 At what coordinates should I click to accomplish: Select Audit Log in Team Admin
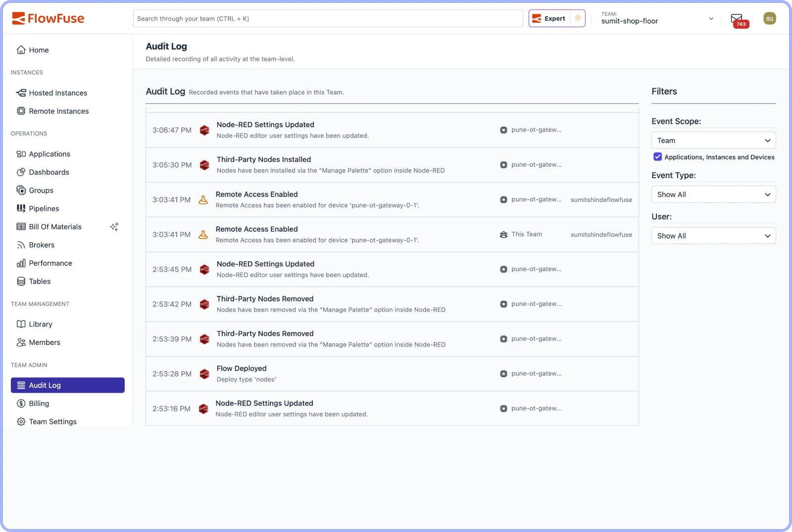tap(68, 386)
